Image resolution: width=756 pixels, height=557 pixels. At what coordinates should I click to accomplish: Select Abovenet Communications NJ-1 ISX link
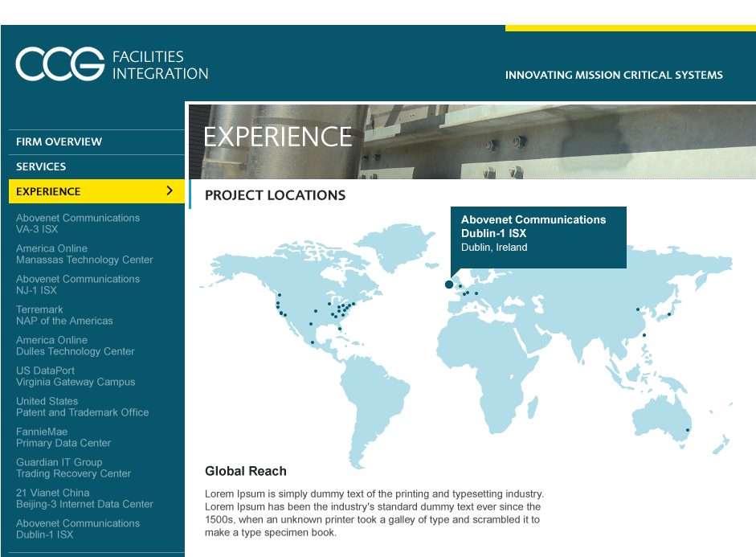pos(77,285)
